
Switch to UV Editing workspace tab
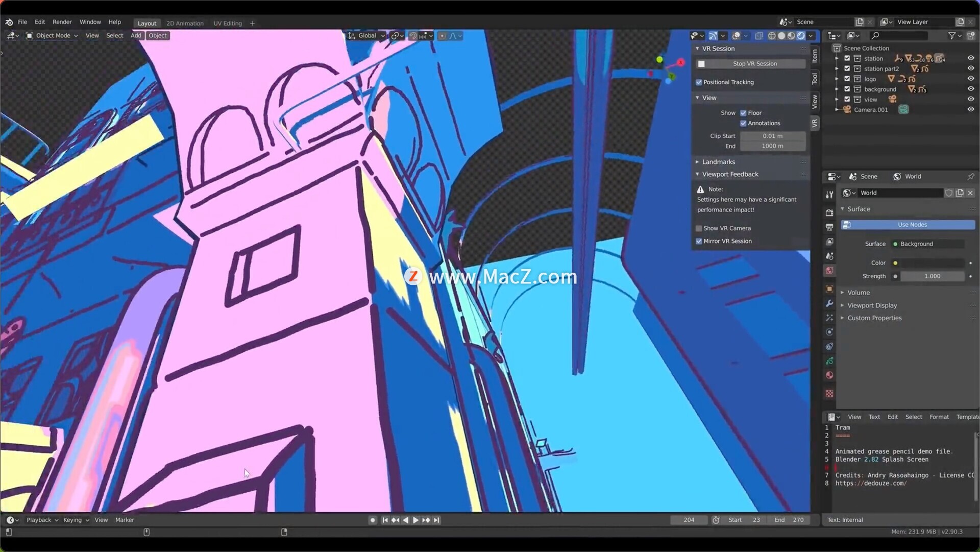tap(228, 23)
